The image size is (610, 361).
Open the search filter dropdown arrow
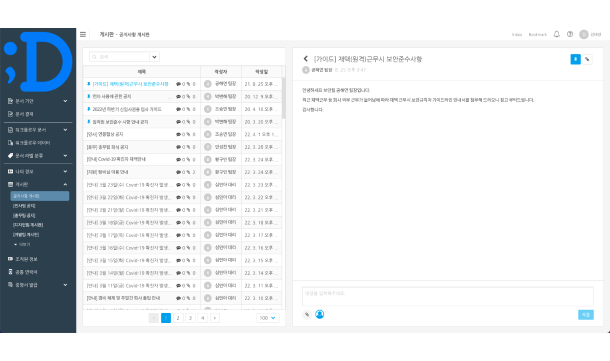154,57
